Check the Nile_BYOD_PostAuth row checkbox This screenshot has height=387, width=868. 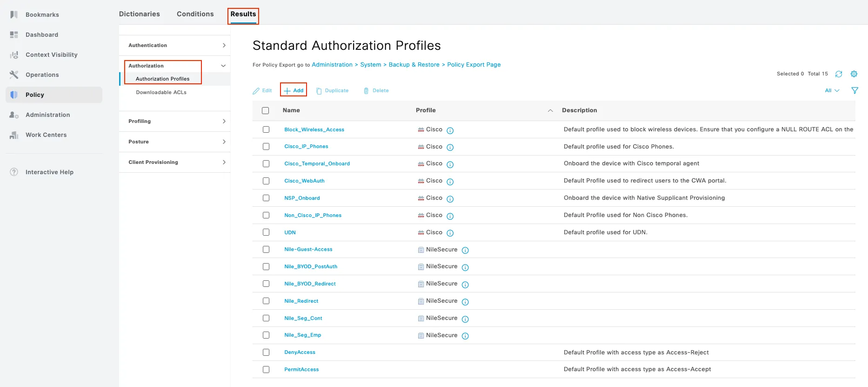tap(266, 266)
